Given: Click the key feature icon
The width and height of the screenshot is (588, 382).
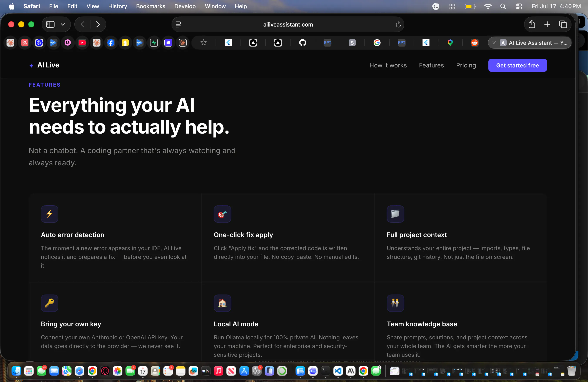Looking at the screenshot, I should point(49,303).
